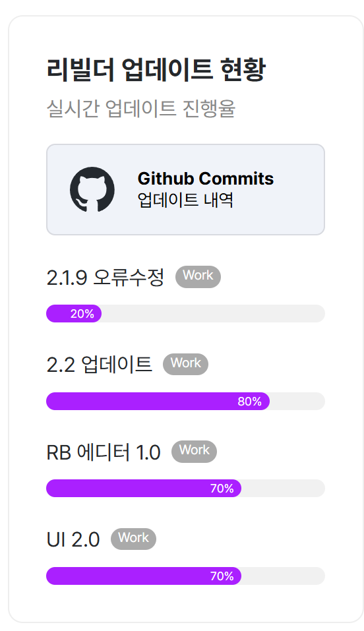
Task: Click the 20% progress bar label
Action: click(x=82, y=313)
